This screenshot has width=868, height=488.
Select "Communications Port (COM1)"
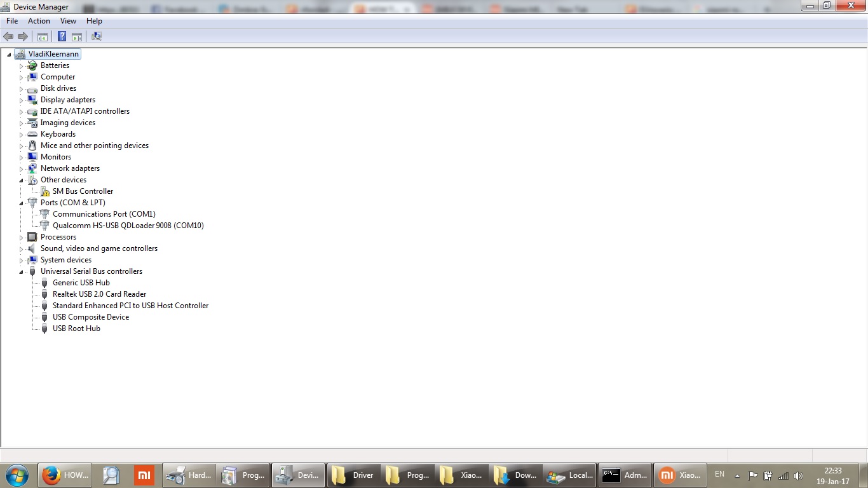[104, 214]
